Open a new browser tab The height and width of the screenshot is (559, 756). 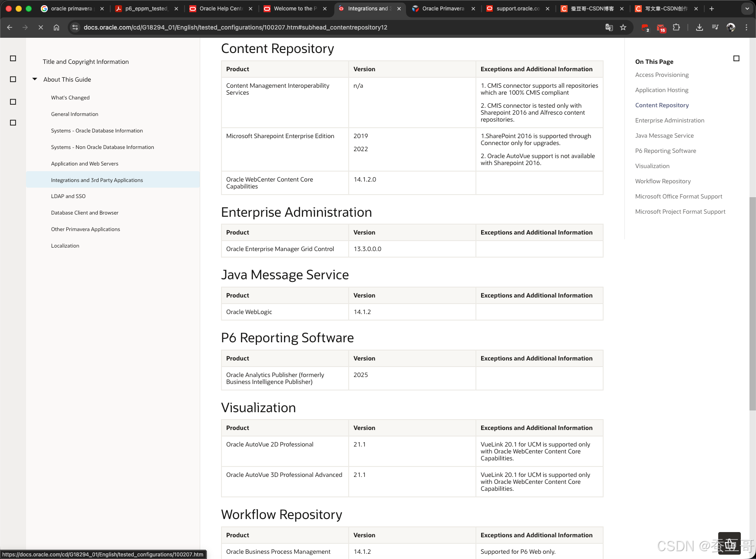(x=712, y=9)
